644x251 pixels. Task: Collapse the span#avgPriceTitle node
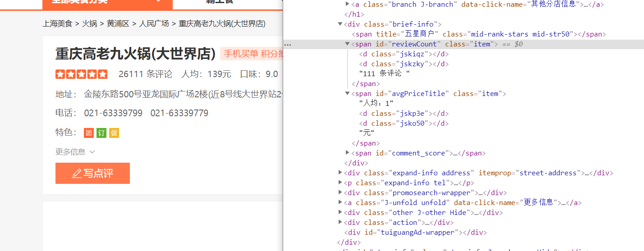coord(348,94)
